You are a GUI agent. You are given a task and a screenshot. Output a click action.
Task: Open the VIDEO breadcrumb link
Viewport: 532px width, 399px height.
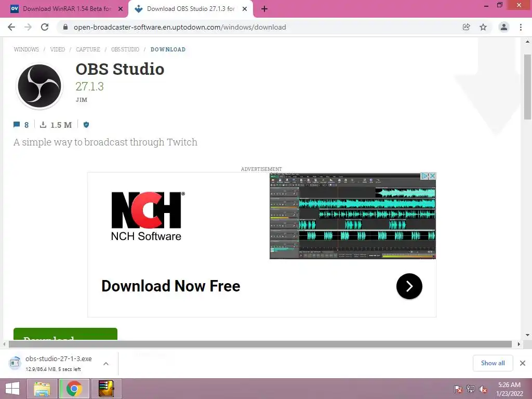(x=57, y=49)
